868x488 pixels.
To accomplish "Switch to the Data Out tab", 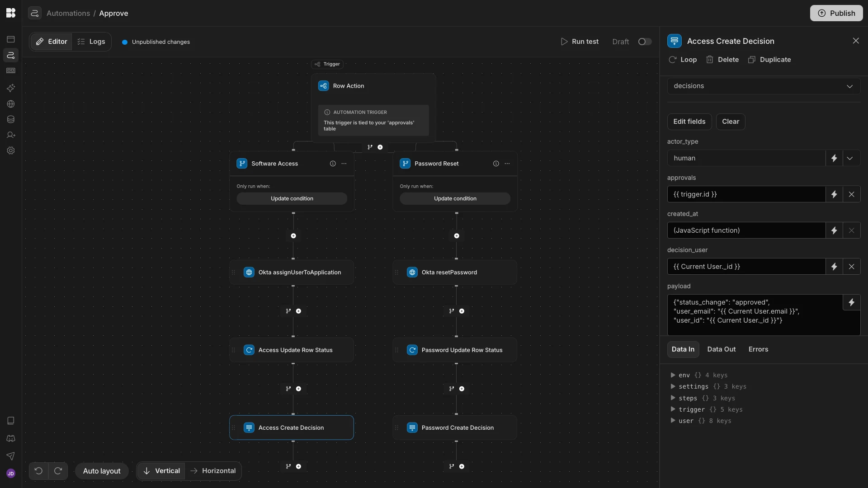I will [x=721, y=349].
